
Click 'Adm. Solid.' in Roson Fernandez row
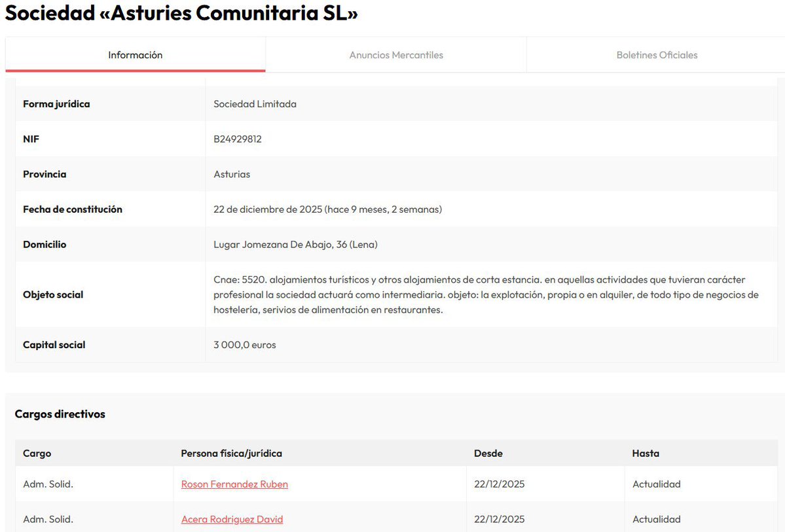coord(48,484)
